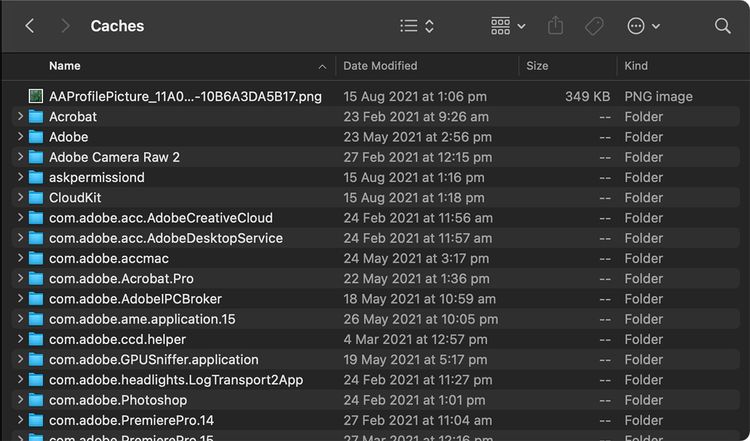Click the back navigation arrow
750x441 pixels.
[x=30, y=26]
